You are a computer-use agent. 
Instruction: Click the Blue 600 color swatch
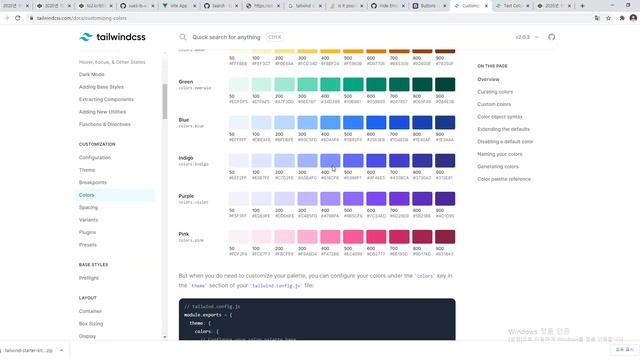376,122
